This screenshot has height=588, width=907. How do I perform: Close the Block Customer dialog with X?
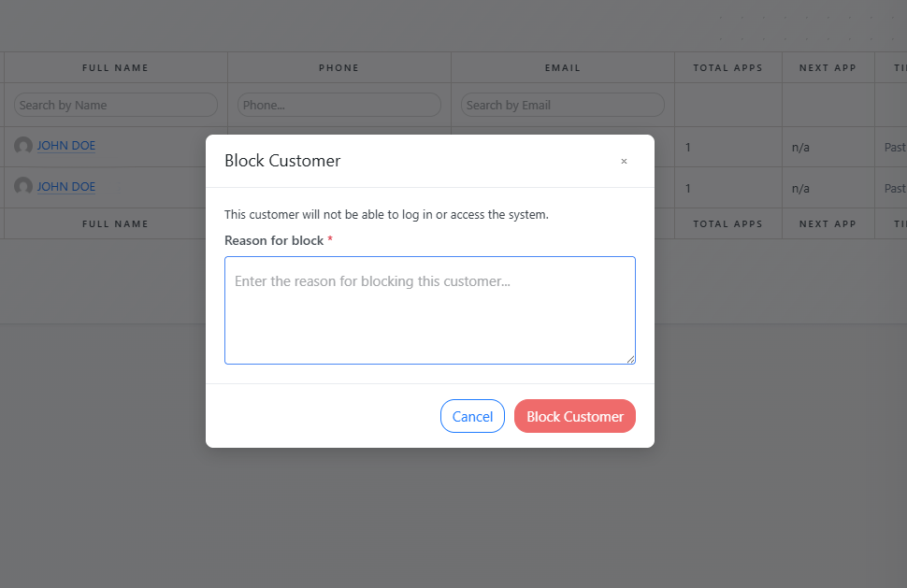[624, 162]
